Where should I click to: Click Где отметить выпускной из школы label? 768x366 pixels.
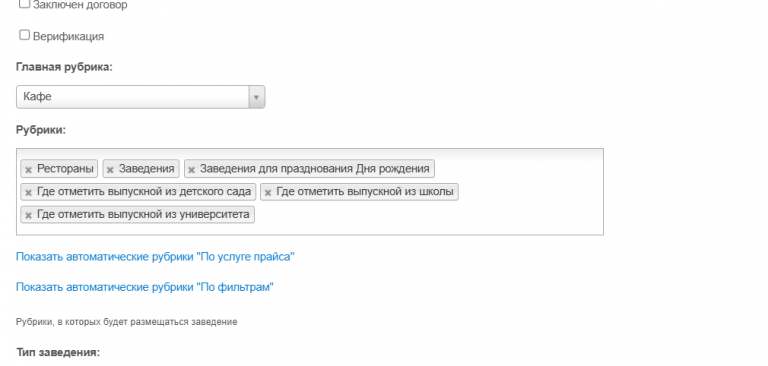click(x=365, y=192)
